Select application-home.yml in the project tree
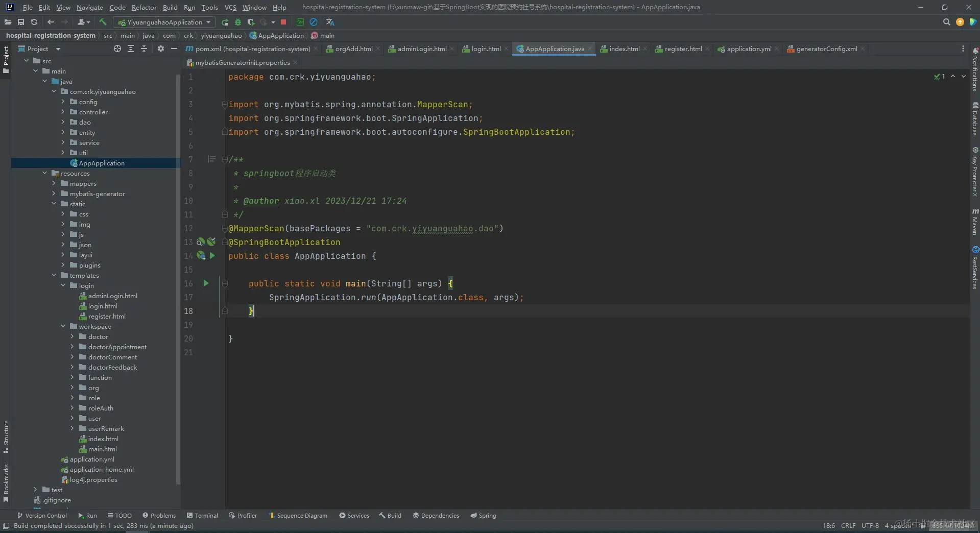 (102, 469)
